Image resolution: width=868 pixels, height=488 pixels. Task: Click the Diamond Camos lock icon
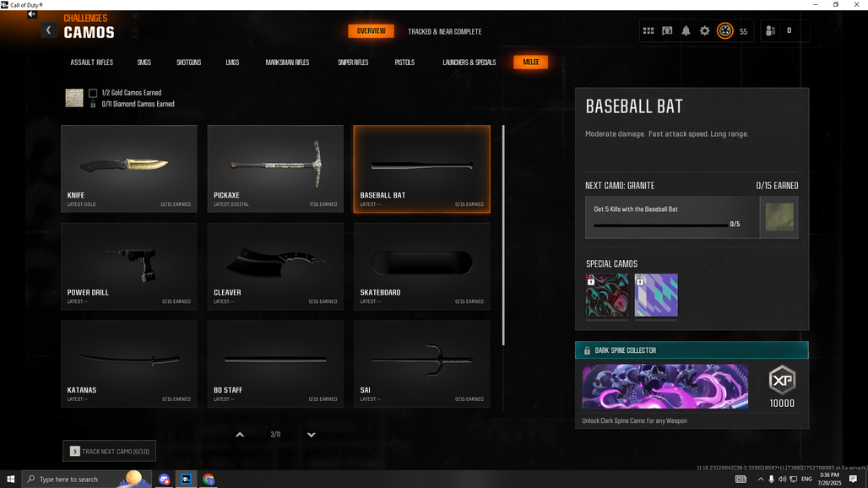coord(93,104)
